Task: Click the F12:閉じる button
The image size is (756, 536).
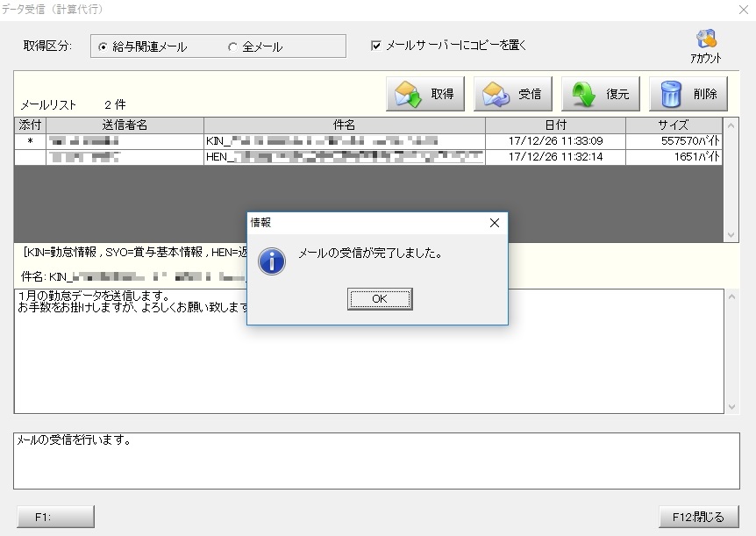Action: (x=699, y=517)
